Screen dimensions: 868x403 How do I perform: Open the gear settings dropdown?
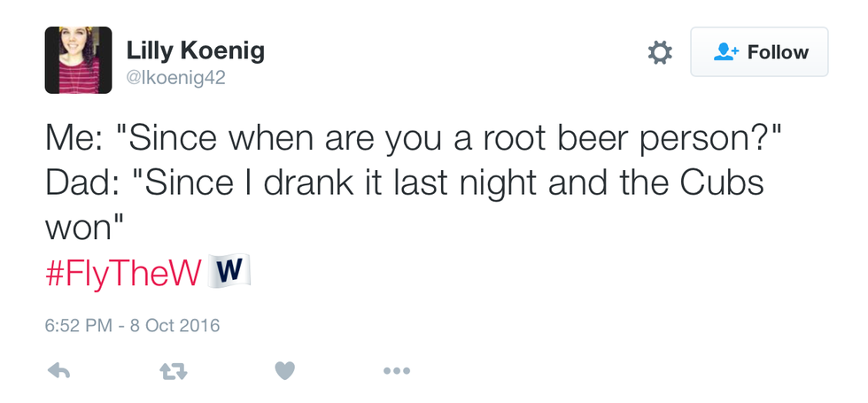pyautogui.click(x=660, y=53)
